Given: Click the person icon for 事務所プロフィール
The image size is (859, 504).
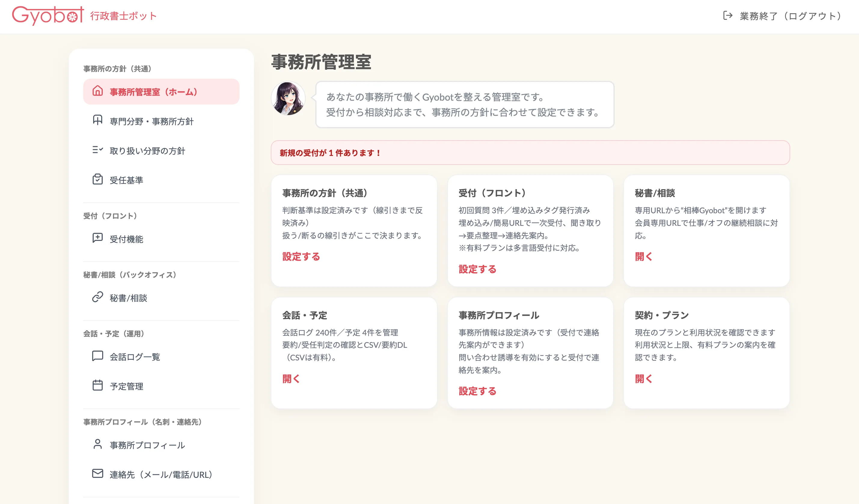Looking at the screenshot, I should pos(97,444).
